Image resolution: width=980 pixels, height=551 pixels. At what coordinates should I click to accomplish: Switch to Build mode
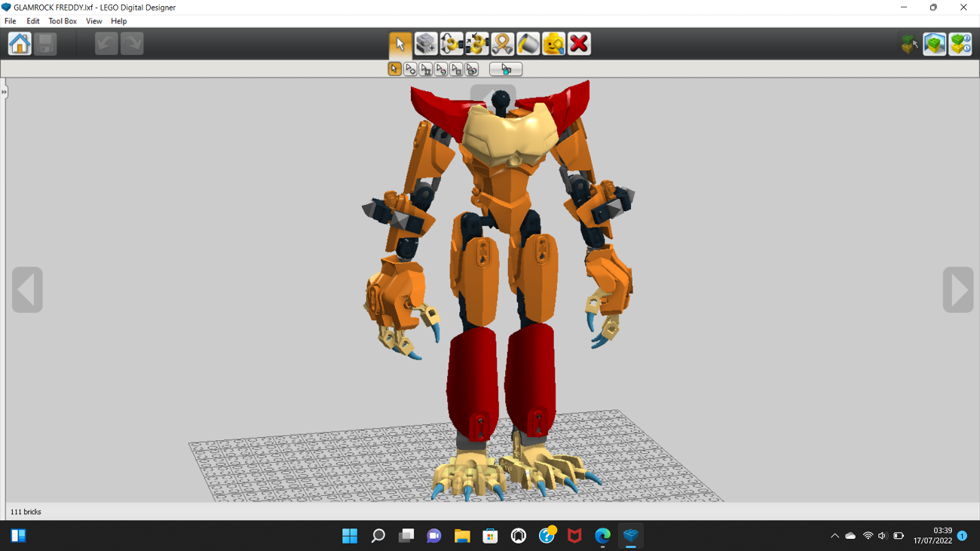pos(910,44)
